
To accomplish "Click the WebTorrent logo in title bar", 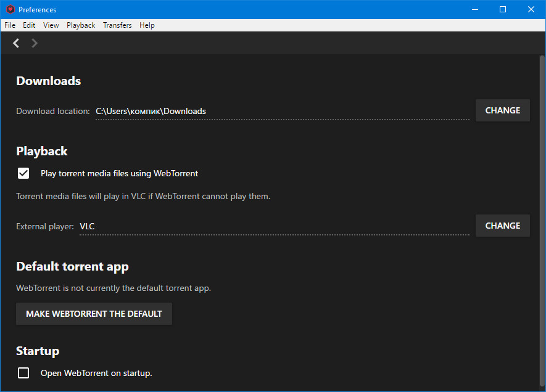I will (10, 9).
